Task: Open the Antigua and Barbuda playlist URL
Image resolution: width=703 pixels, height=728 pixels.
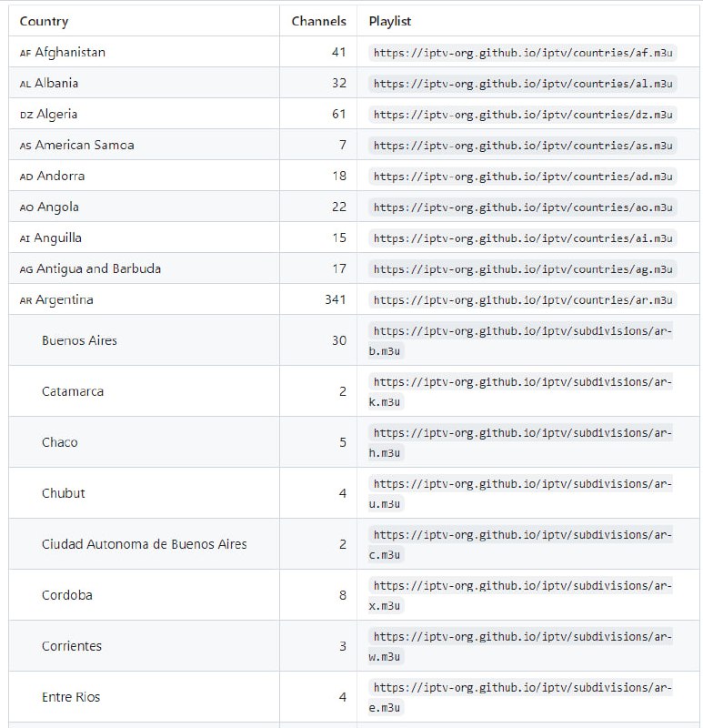Action: click(x=523, y=269)
